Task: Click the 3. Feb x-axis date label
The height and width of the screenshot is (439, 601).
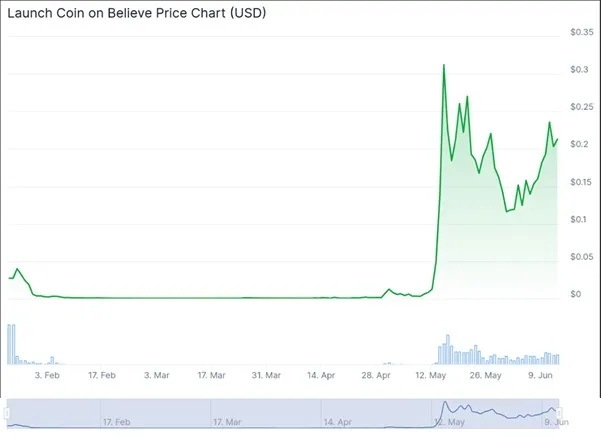Action: pos(47,375)
